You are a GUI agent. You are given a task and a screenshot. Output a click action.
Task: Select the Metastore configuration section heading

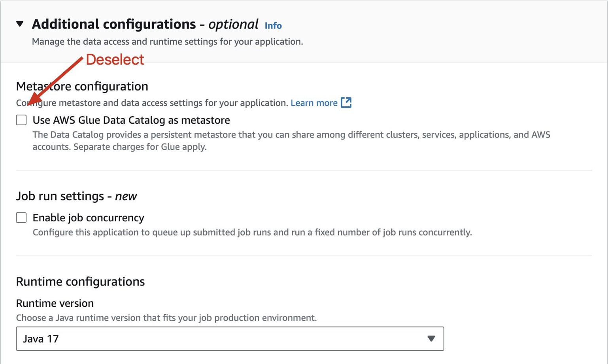click(82, 86)
